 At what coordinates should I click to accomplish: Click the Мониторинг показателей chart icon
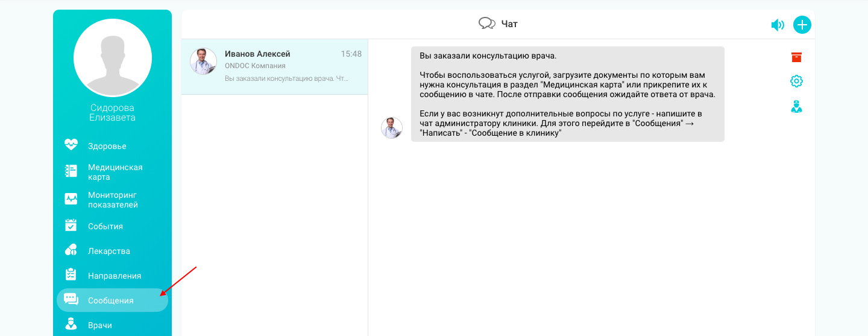click(x=71, y=199)
